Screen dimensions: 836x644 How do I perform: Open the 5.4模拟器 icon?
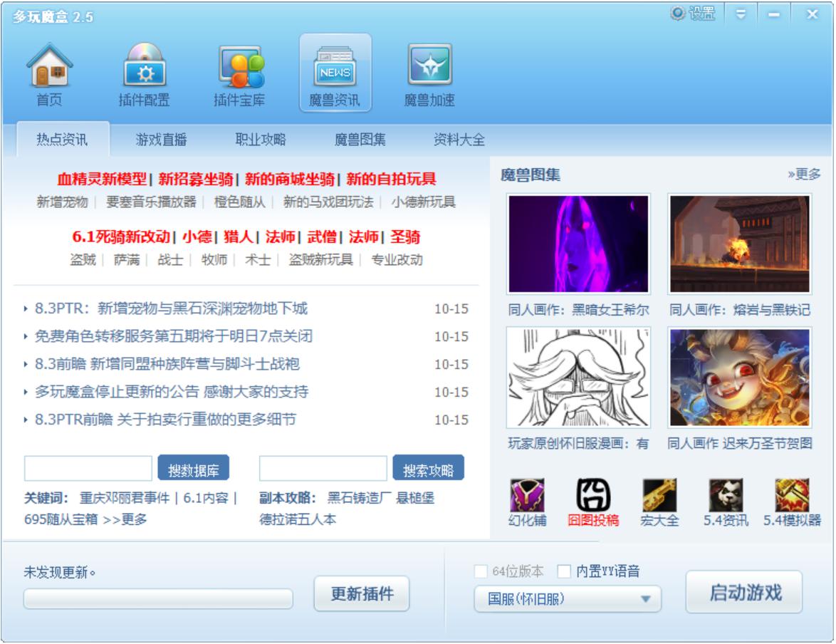click(792, 496)
